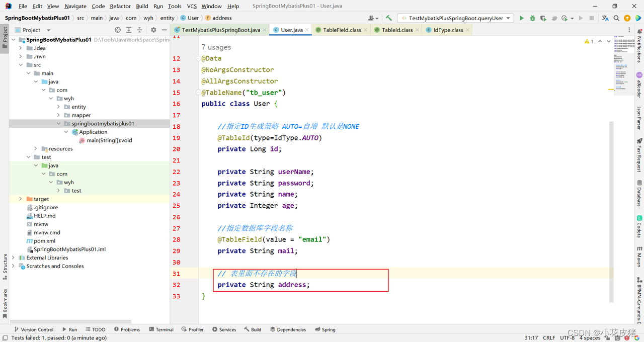
Task: Start debugging with the bug icon
Action: (532, 18)
